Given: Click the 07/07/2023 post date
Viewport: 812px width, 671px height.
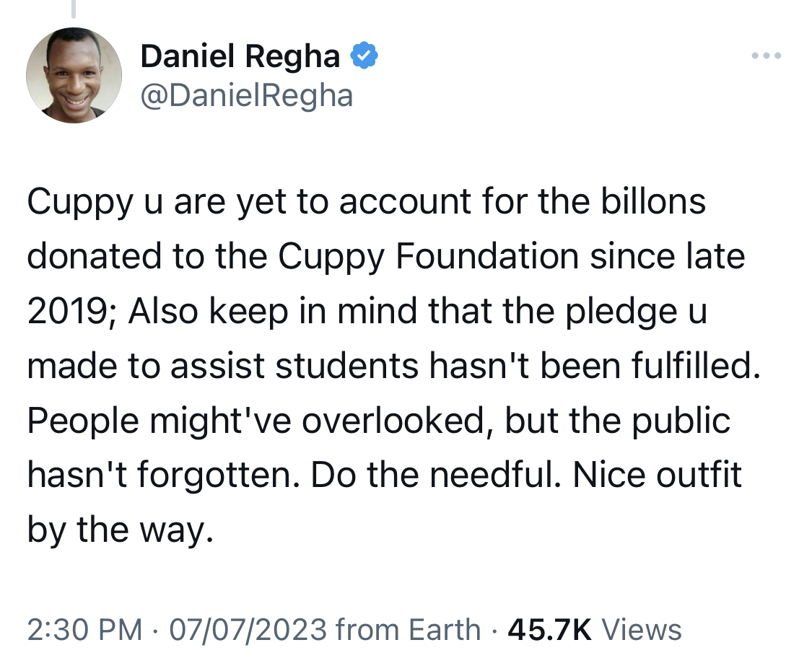Looking at the screenshot, I should coord(248,630).
